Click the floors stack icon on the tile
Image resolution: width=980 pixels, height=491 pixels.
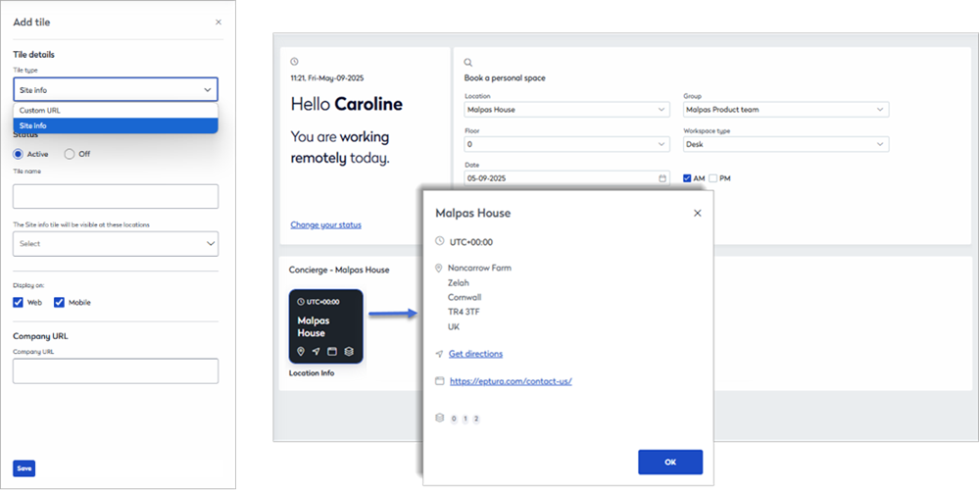click(349, 352)
